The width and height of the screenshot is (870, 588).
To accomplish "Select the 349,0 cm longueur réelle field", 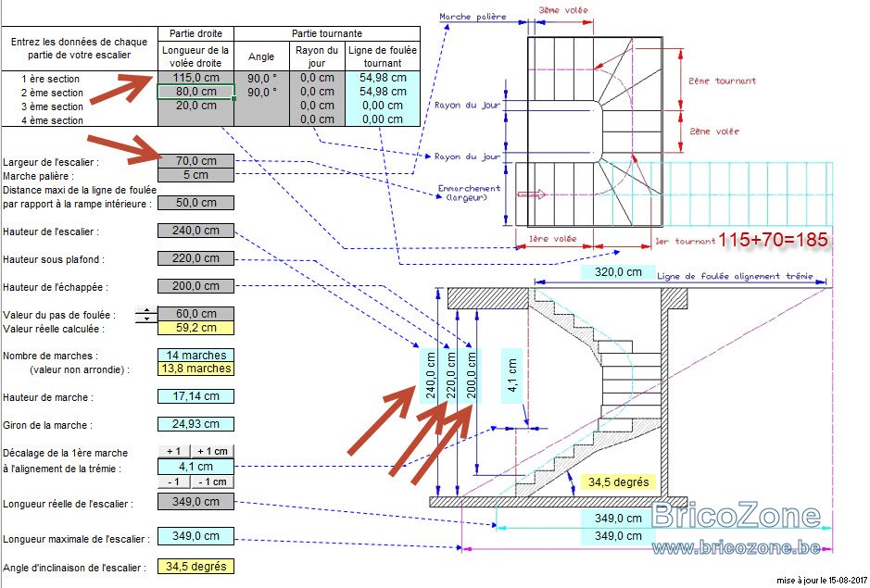I will coord(195,502).
